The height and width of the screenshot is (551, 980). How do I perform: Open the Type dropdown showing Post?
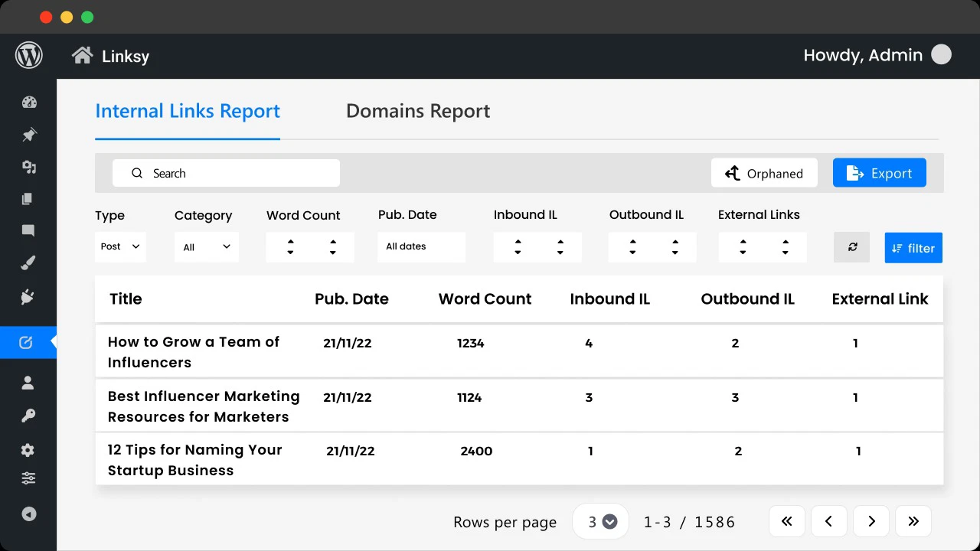pyautogui.click(x=119, y=246)
